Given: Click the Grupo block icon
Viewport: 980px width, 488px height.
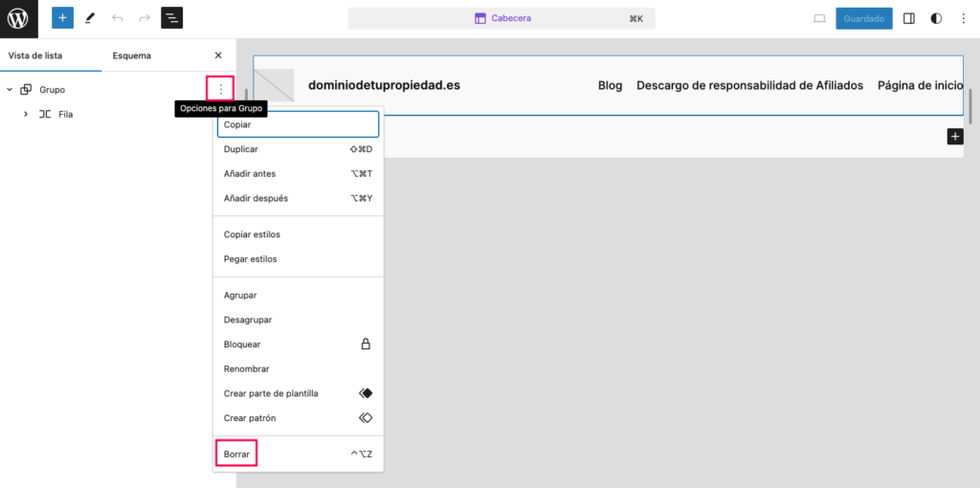Looking at the screenshot, I should pyautogui.click(x=26, y=89).
